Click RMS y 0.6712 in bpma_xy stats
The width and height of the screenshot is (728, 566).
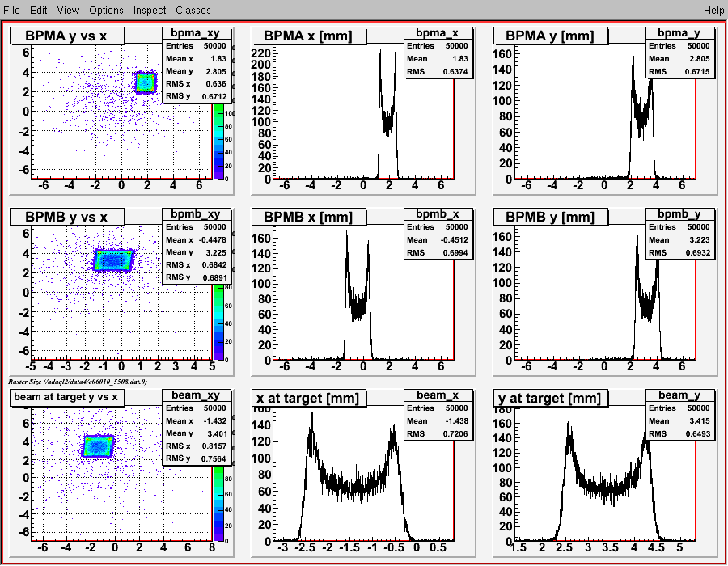pyautogui.click(x=196, y=96)
